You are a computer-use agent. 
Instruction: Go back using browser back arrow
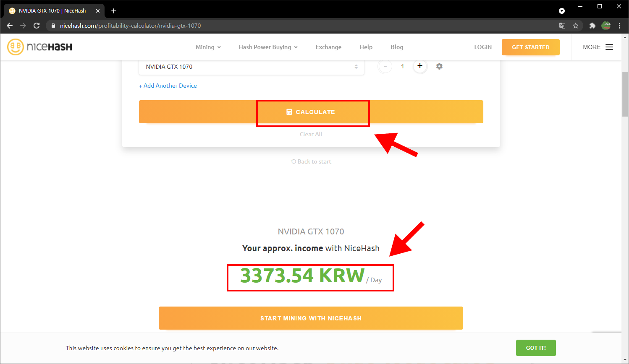10,26
